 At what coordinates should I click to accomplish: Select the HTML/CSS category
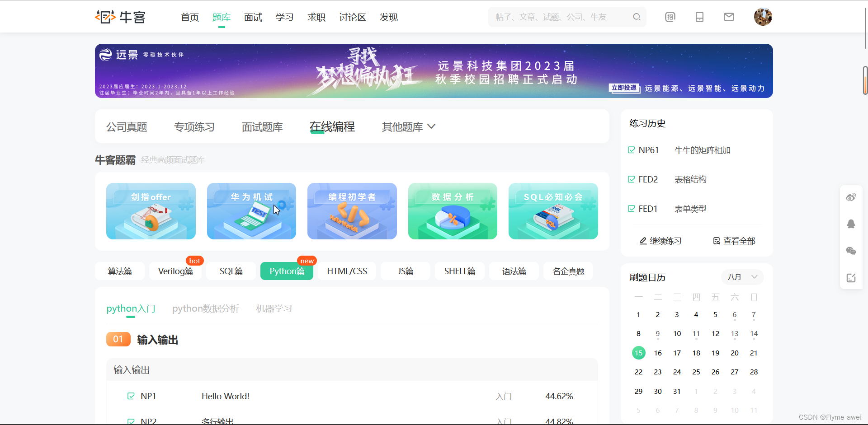[x=347, y=271]
